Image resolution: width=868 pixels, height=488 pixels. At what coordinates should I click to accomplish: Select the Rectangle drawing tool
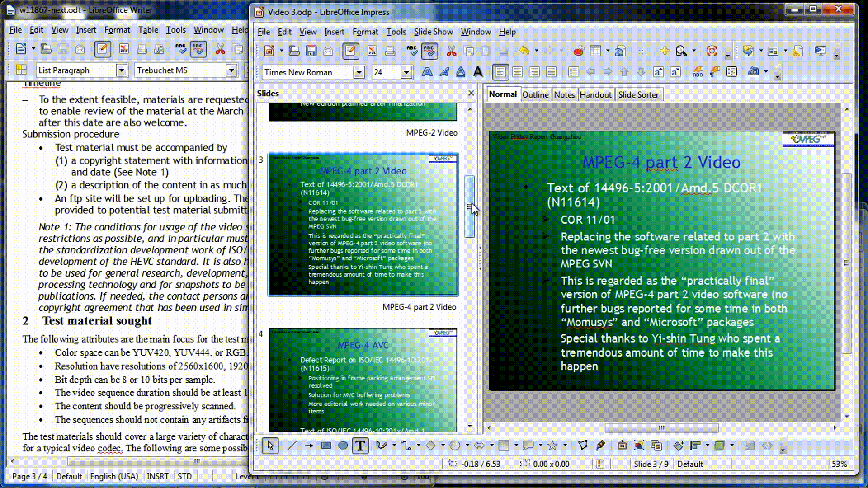pos(326,446)
